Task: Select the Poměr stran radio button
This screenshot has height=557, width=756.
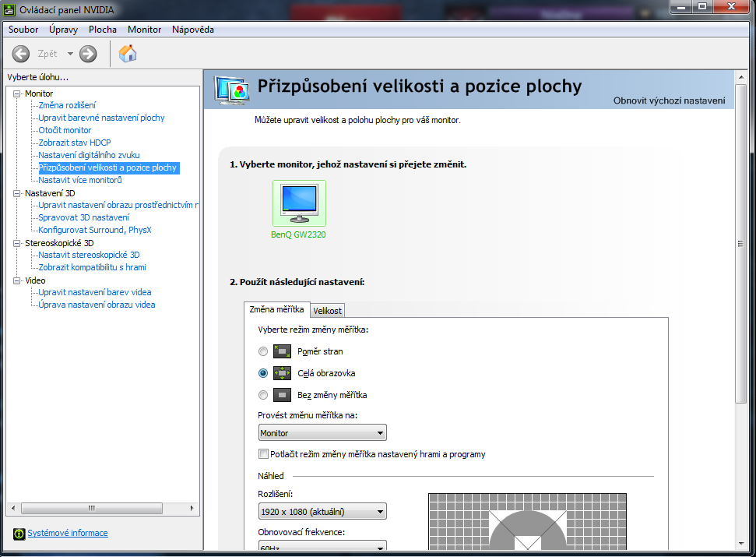Action: click(262, 351)
